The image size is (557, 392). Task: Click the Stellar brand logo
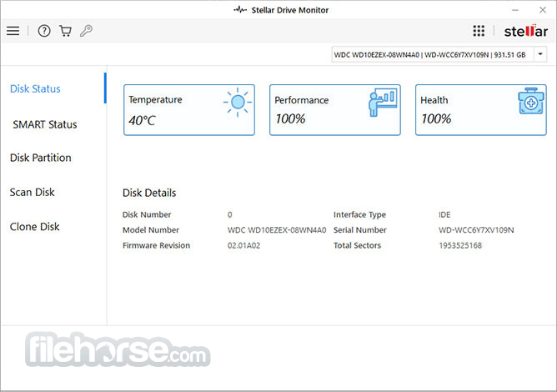coord(526,31)
